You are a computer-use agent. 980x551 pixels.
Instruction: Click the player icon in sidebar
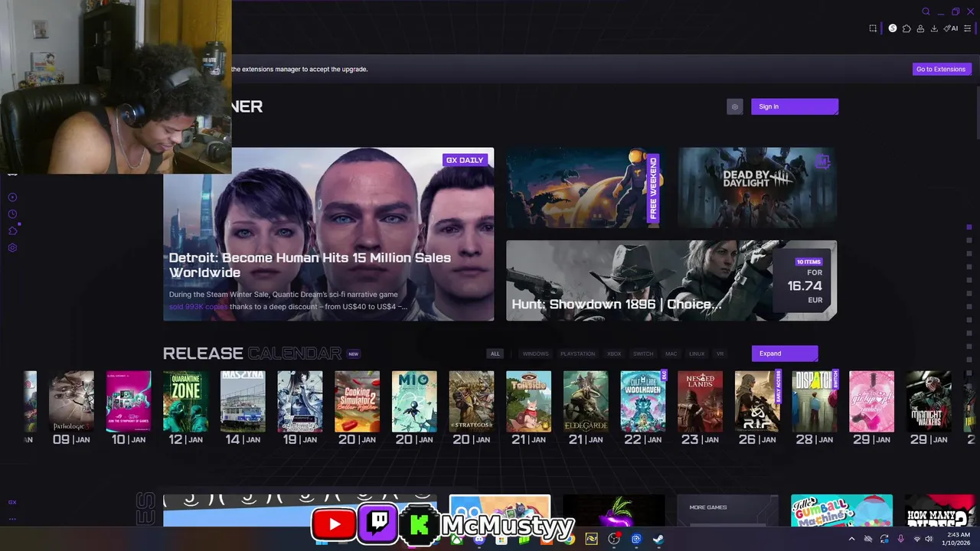point(12,197)
